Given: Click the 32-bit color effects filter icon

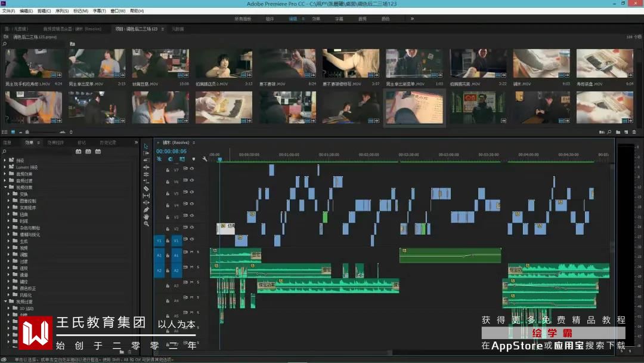Looking at the screenshot, I should (x=88, y=151).
